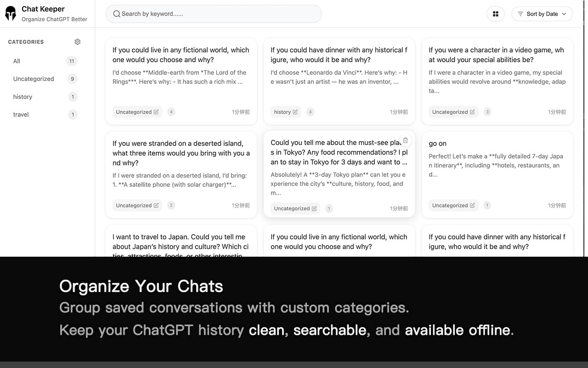Open the Sort by Date dropdown
Screen dimensions: 588x368
542,14
